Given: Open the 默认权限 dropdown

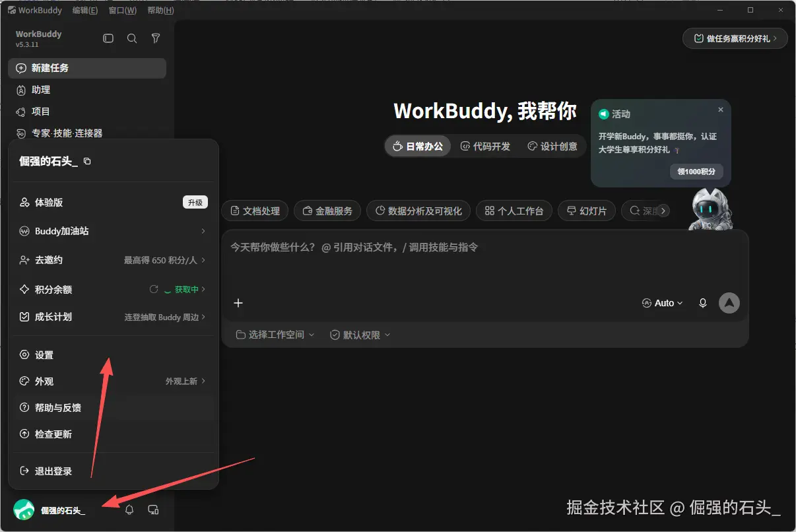Looking at the screenshot, I should [360, 335].
